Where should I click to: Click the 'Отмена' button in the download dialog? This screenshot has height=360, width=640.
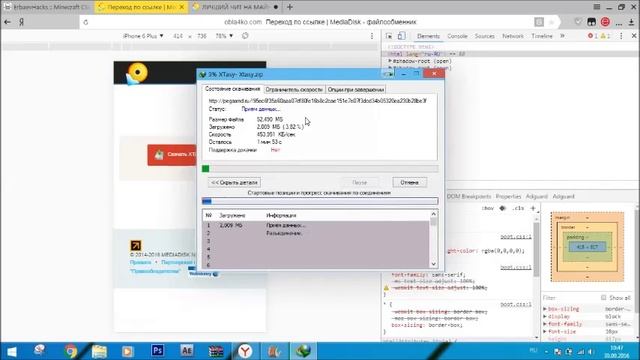point(409,182)
